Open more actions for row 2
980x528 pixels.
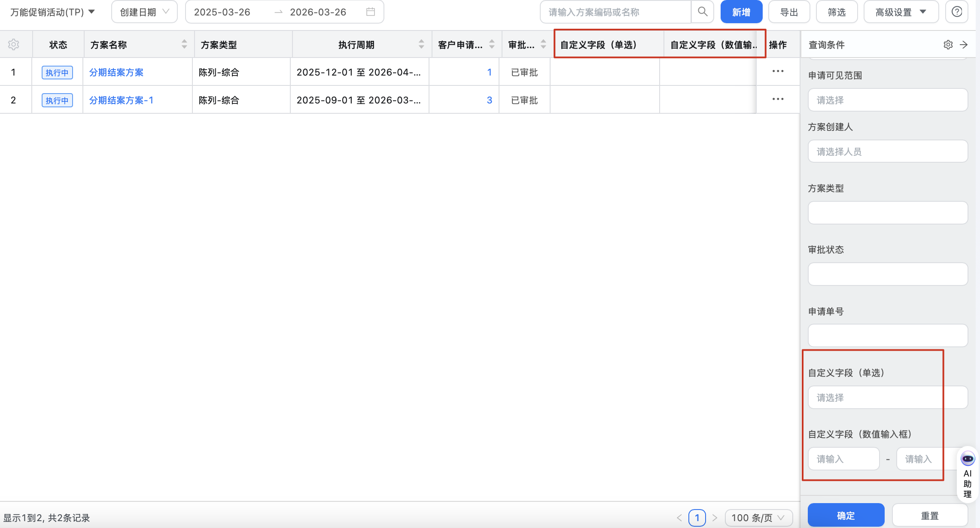click(778, 99)
